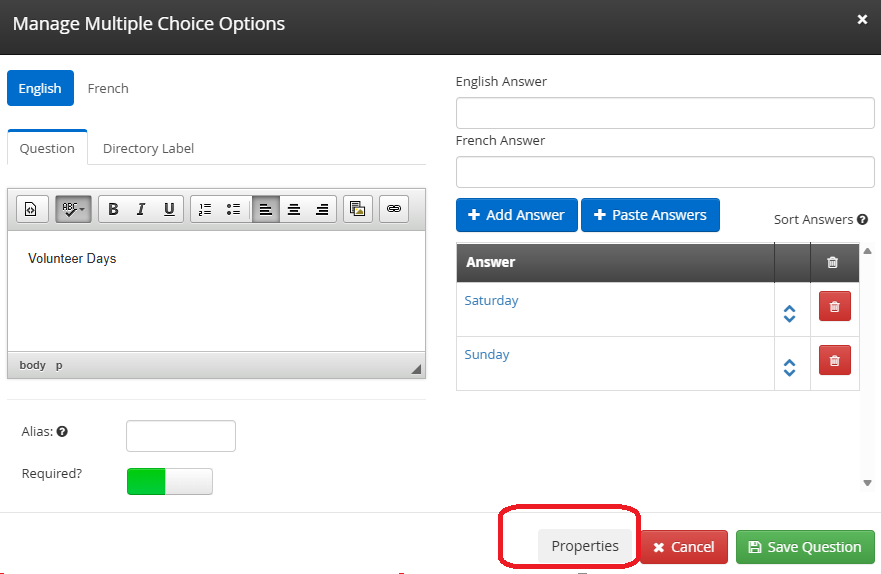Viewport: 881px width, 574px height.
Task: Open the spell check dropdown
Action: coord(73,209)
